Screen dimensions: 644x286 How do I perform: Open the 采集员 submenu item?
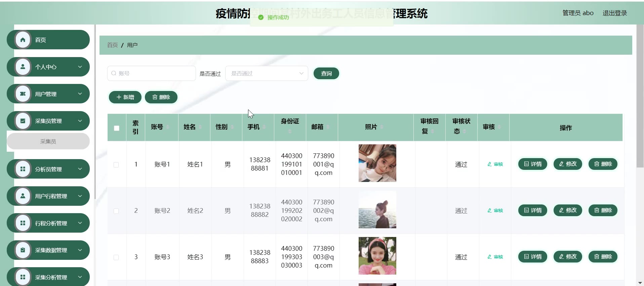(x=48, y=141)
